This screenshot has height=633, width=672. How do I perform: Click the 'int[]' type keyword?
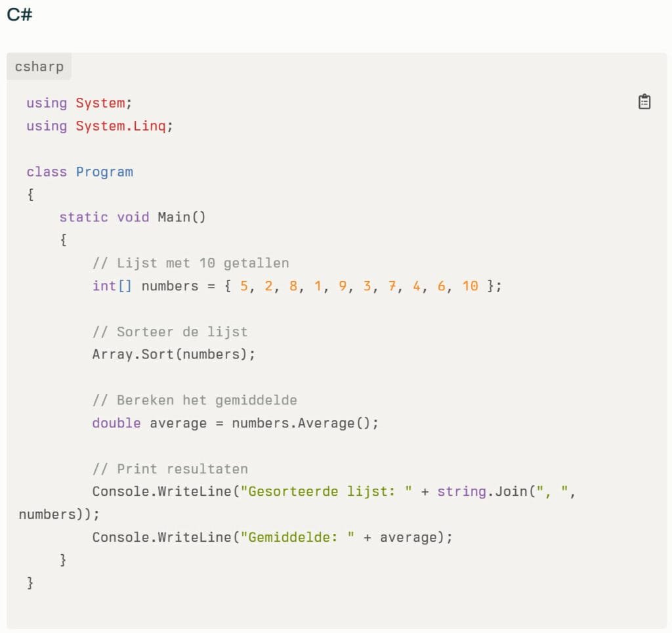(112, 286)
